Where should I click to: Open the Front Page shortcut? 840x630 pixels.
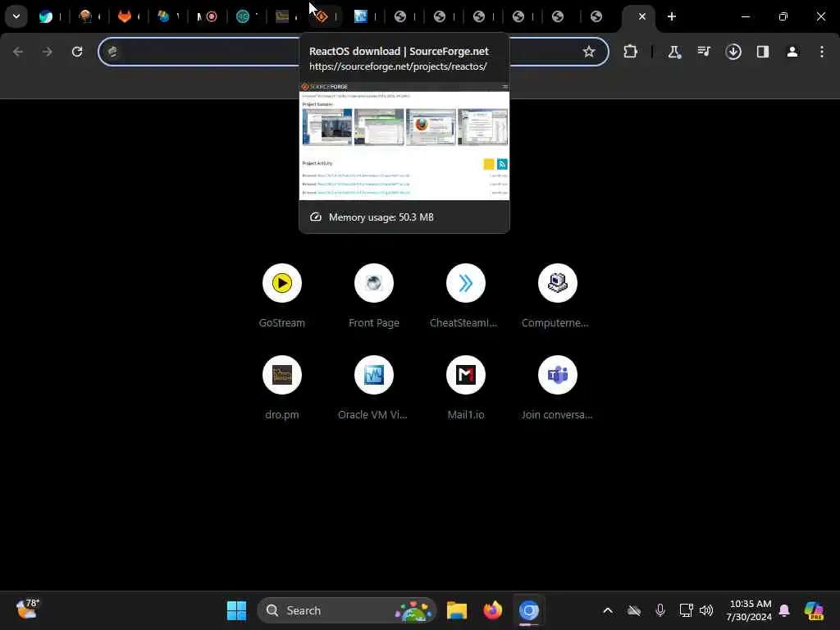tap(374, 295)
